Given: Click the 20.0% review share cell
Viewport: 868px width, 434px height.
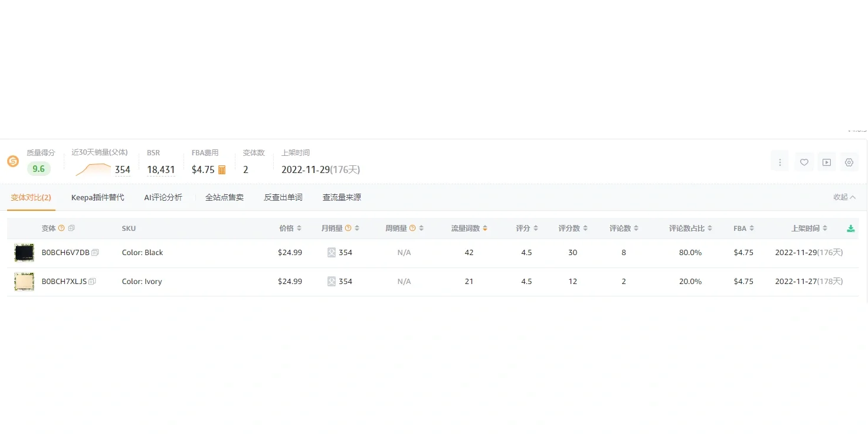Looking at the screenshot, I should click(x=690, y=282).
